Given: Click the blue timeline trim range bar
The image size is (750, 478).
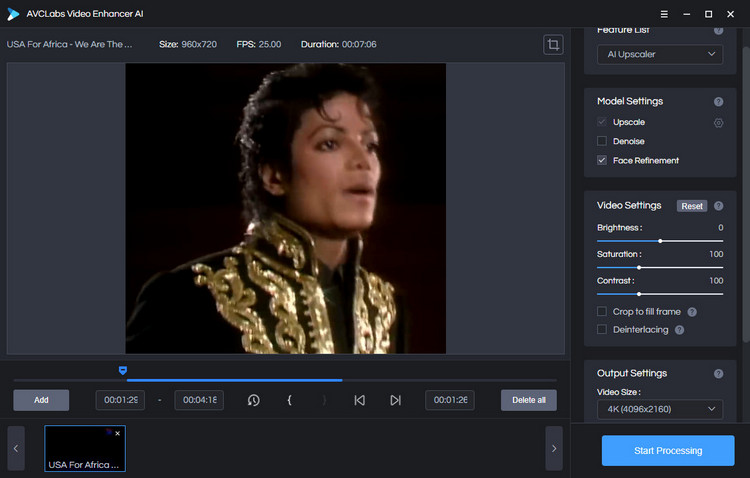Looking at the screenshot, I should coord(234,380).
